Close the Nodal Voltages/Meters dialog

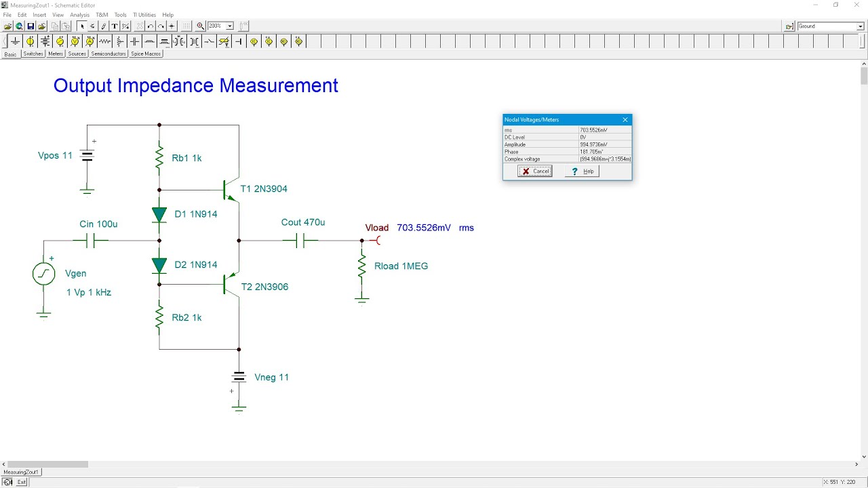(x=625, y=120)
